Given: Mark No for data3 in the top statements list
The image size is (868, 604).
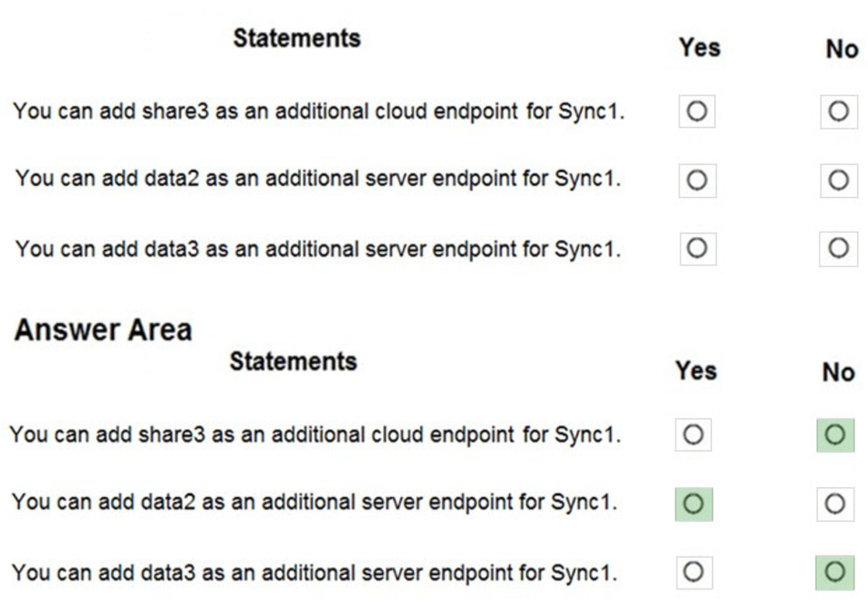Looking at the screenshot, I should coord(838,247).
